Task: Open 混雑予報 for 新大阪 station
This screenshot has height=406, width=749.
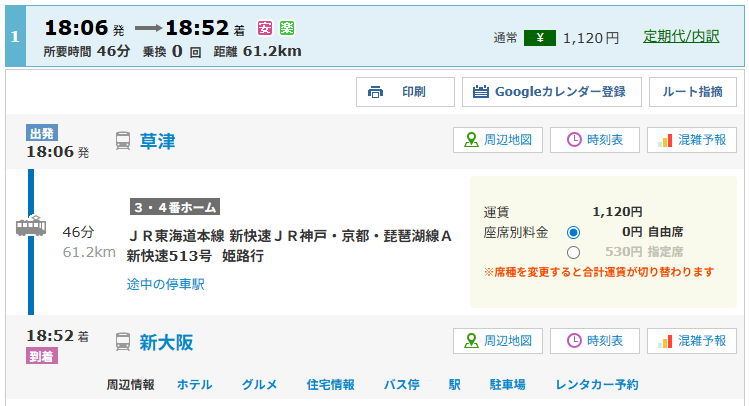Action: pos(692,341)
